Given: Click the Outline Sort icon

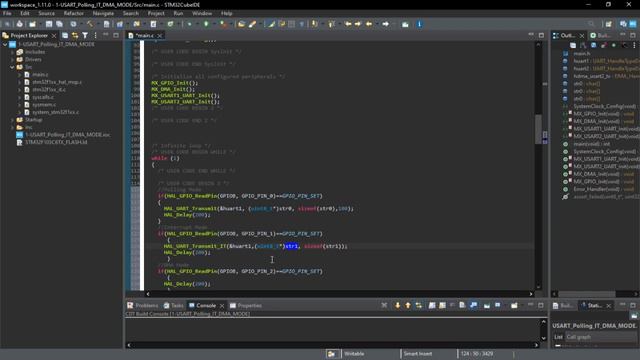Looking at the screenshot, I should [584, 45].
